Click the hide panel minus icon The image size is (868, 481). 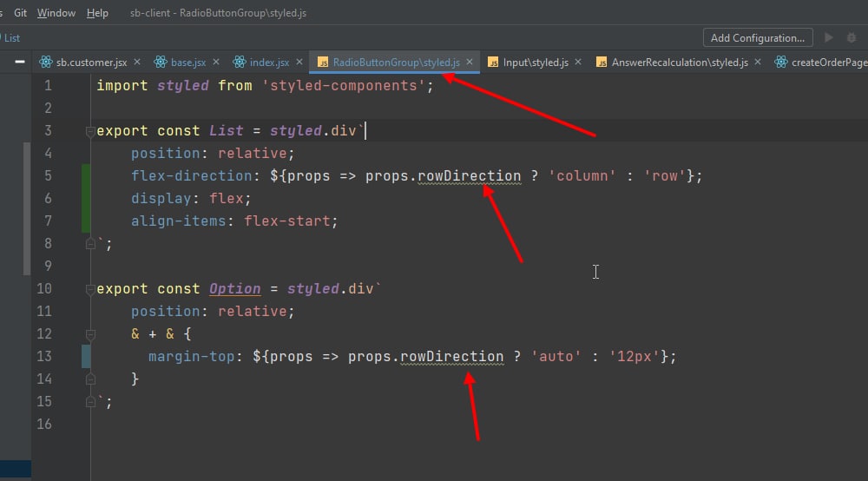pyautogui.click(x=19, y=62)
